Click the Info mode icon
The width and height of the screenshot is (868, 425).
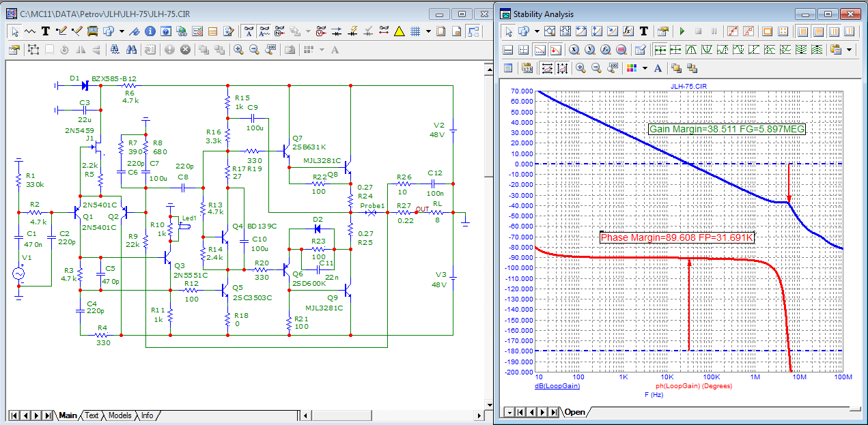click(x=149, y=31)
